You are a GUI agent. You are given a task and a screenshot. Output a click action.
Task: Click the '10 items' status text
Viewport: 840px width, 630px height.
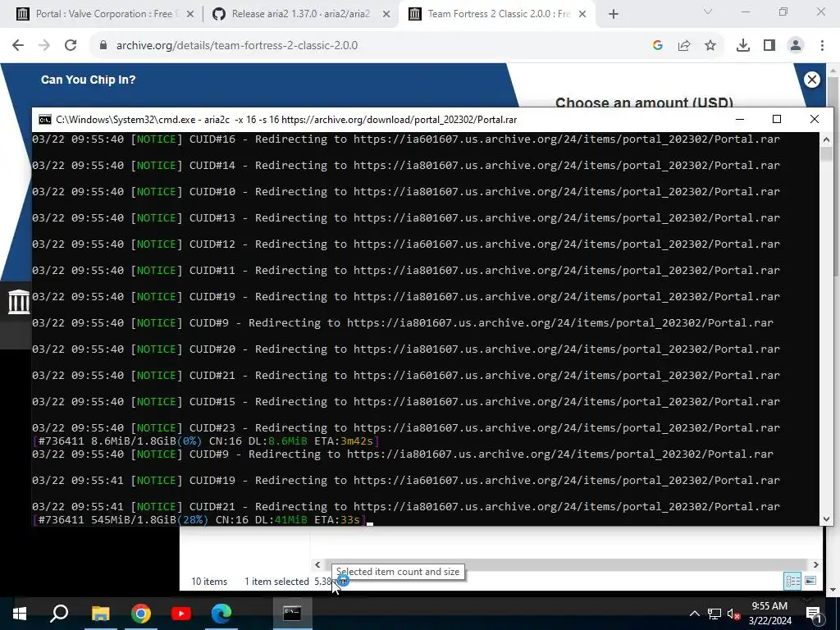point(209,582)
